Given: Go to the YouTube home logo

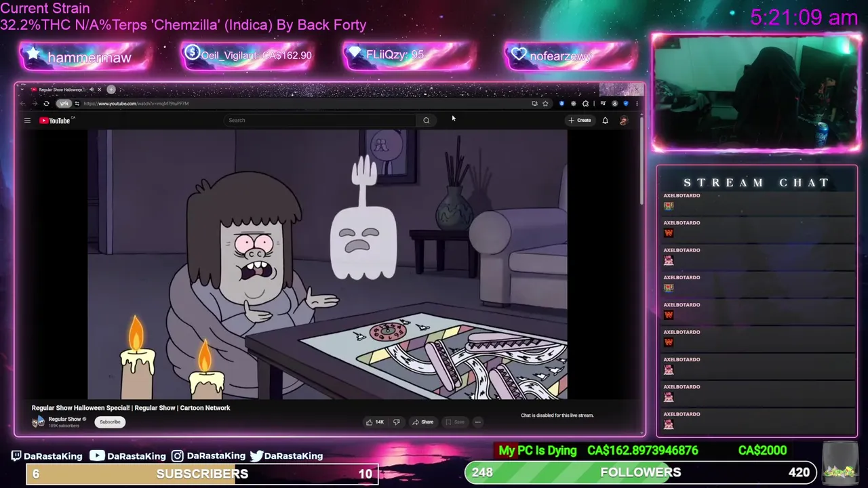Looking at the screenshot, I should (x=56, y=121).
